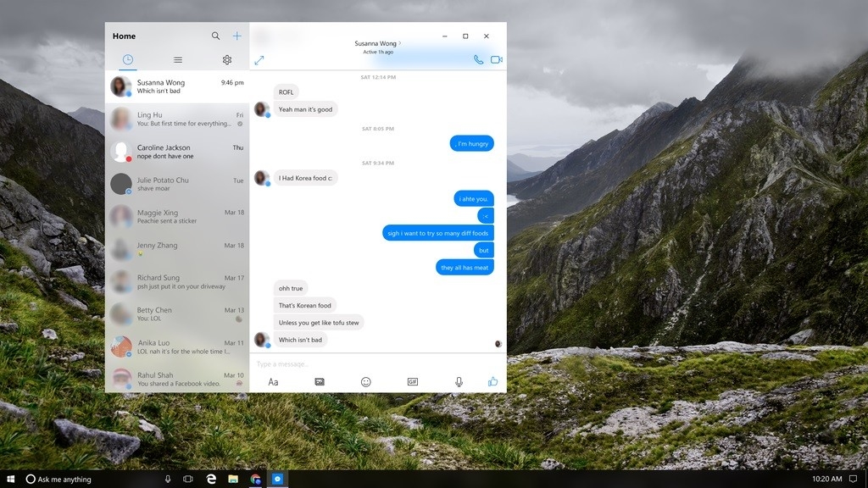868x488 pixels.
Task: Switch to the Recent conversations tab
Action: point(128,59)
